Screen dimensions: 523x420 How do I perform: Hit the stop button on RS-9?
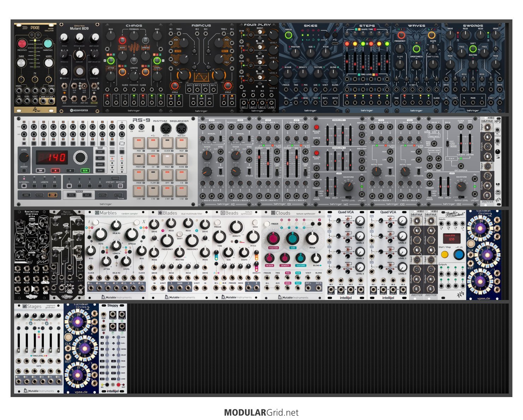coord(70,170)
